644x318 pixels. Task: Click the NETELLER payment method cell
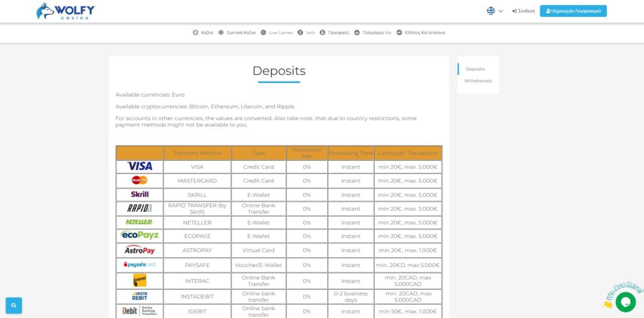(x=197, y=222)
